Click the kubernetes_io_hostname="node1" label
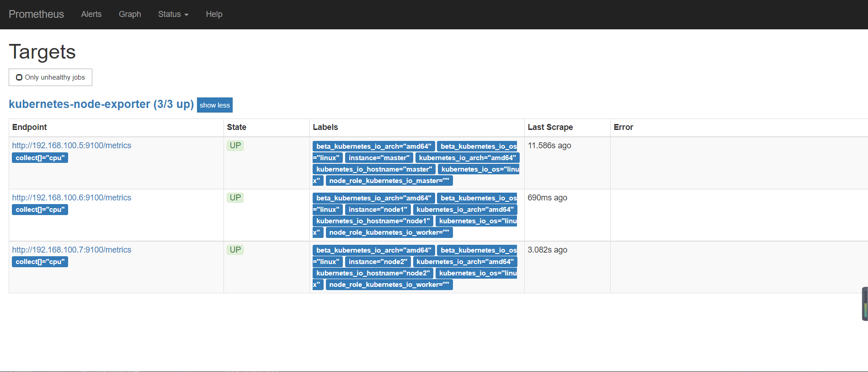 tap(373, 221)
